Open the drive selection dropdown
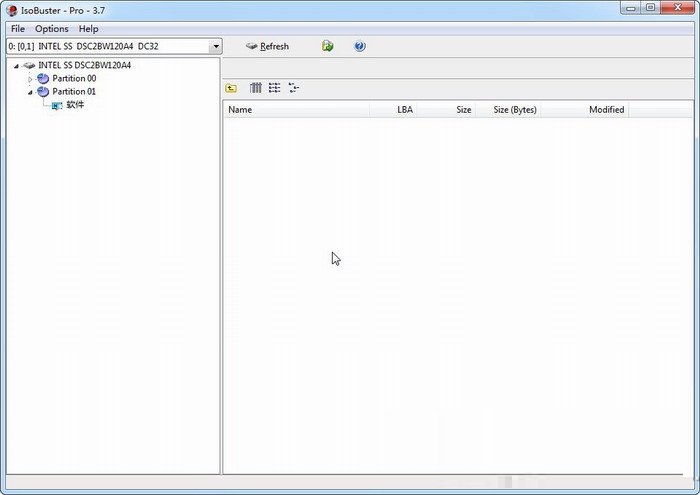700x495 pixels. (x=216, y=46)
